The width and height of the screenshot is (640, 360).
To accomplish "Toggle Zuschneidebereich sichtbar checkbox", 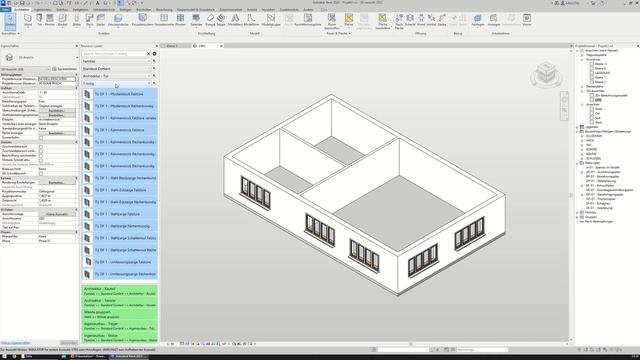I will pos(41,151).
